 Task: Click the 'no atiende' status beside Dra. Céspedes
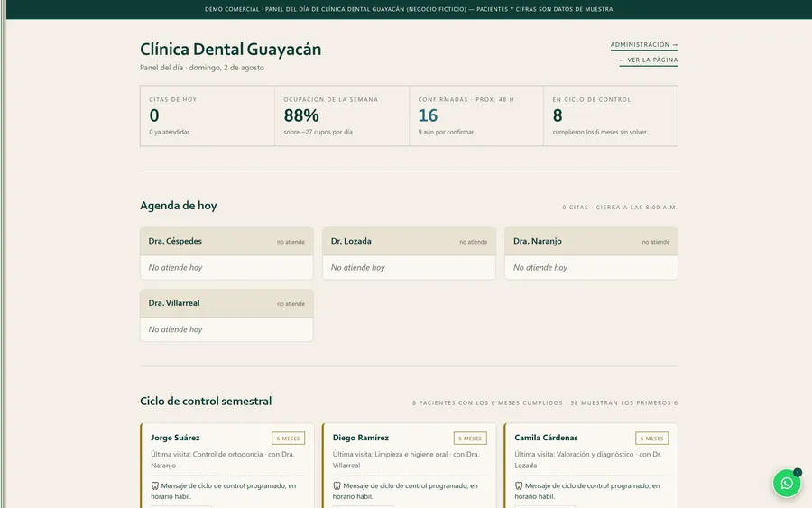click(x=291, y=242)
